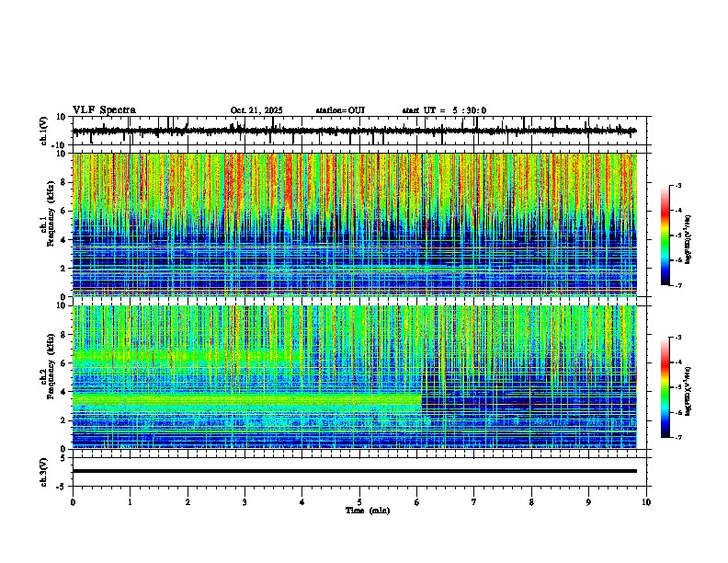Image resolution: width=728 pixels, height=563 pixels.
Task: Click the 'station=OUJ' label
Action: (340, 110)
